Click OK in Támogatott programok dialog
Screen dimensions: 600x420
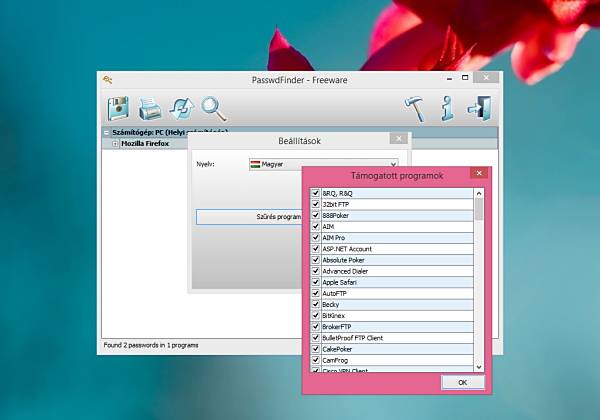pos(463,382)
